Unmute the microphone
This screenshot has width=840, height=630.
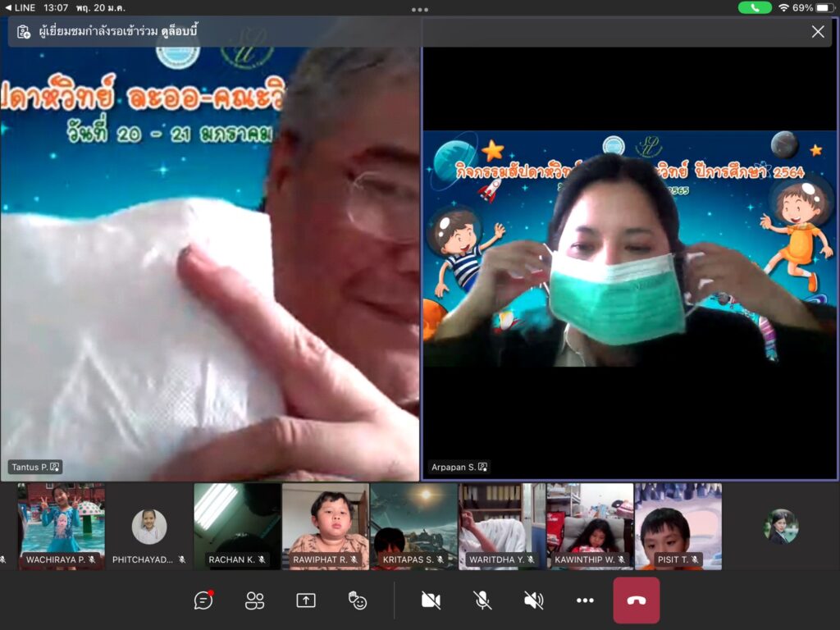pos(482,600)
